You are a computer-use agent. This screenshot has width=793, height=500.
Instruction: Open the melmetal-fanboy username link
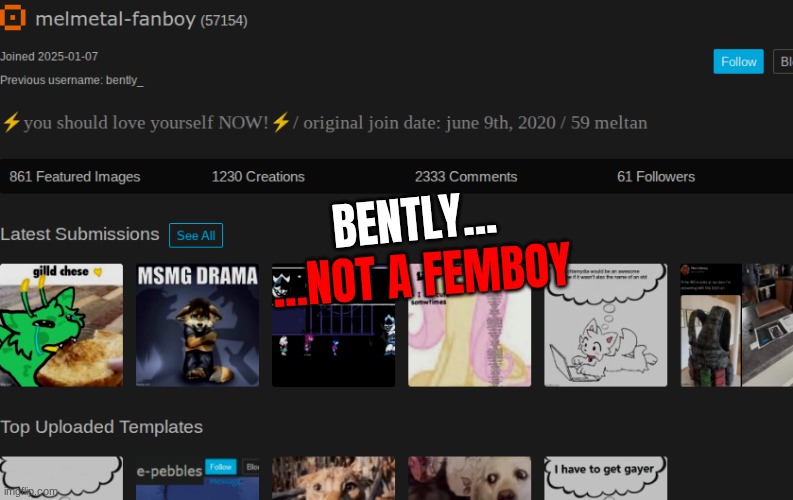[115, 19]
